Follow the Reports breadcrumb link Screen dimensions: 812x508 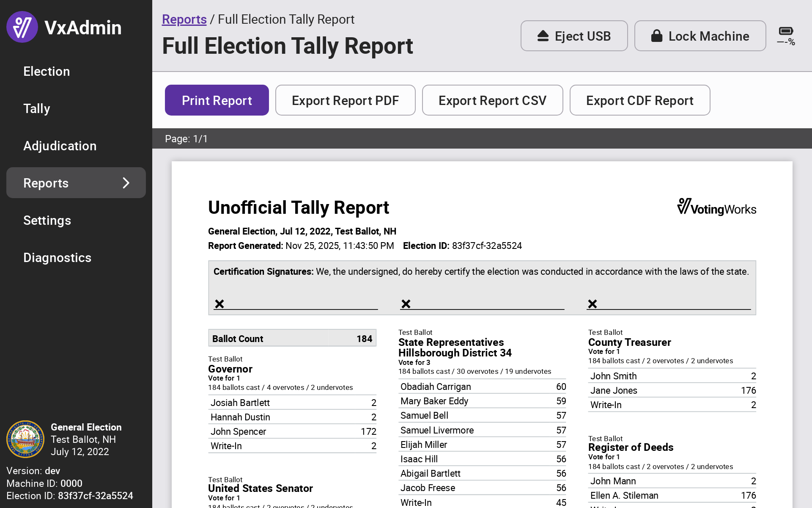click(184, 19)
